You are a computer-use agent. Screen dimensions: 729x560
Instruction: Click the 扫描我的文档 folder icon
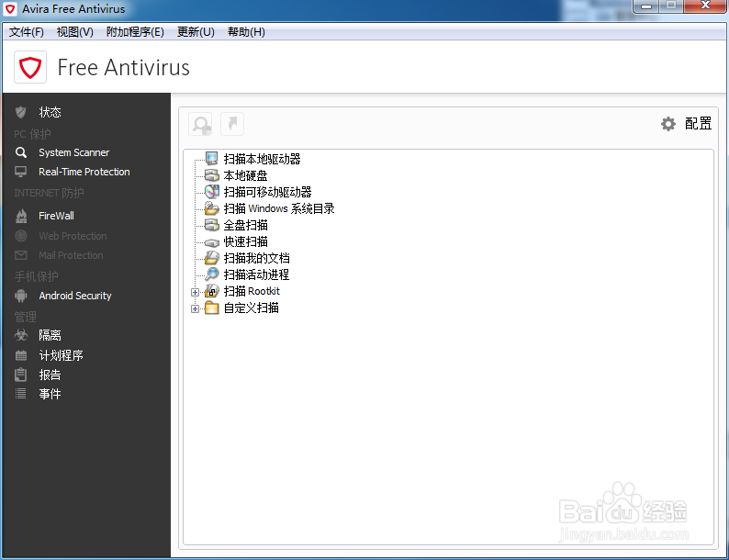211,258
